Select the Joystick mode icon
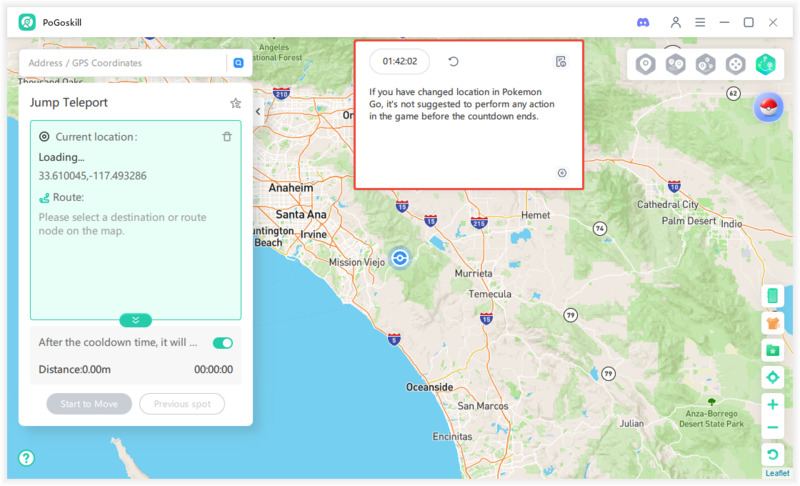 (x=736, y=65)
